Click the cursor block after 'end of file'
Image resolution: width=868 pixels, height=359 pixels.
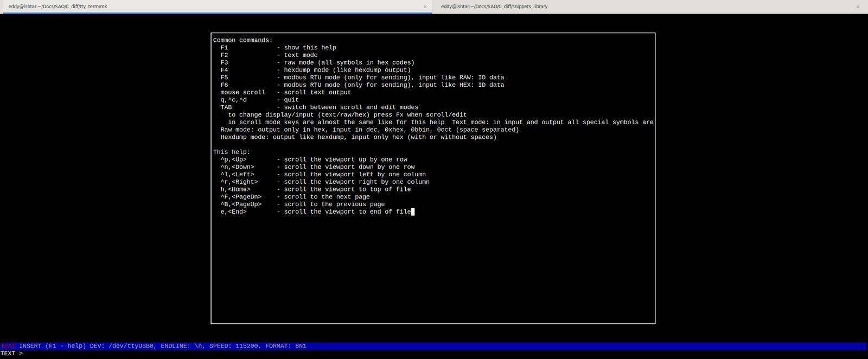point(413,212)
